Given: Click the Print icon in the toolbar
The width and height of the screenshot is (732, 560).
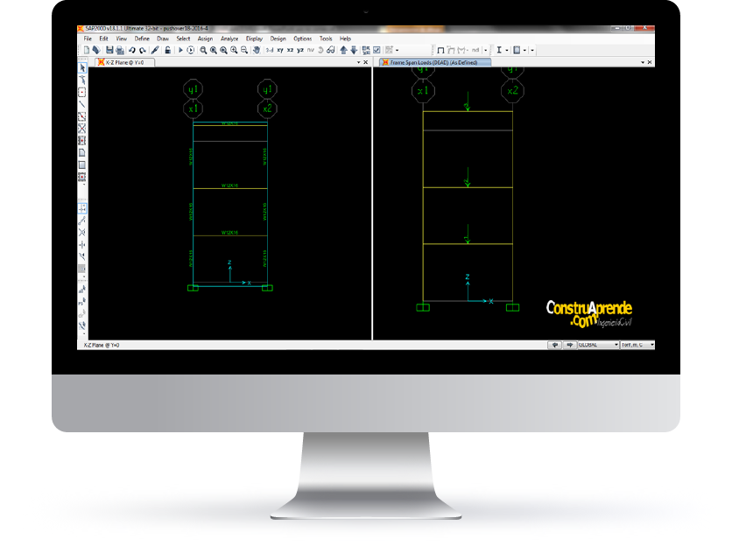Looking at the screenshot, I should point(119,50).
